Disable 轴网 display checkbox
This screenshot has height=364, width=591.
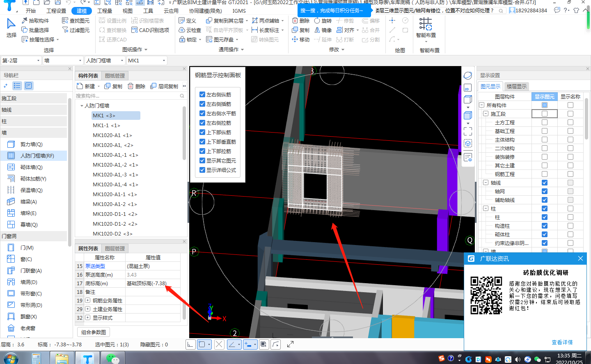(544, 191)
